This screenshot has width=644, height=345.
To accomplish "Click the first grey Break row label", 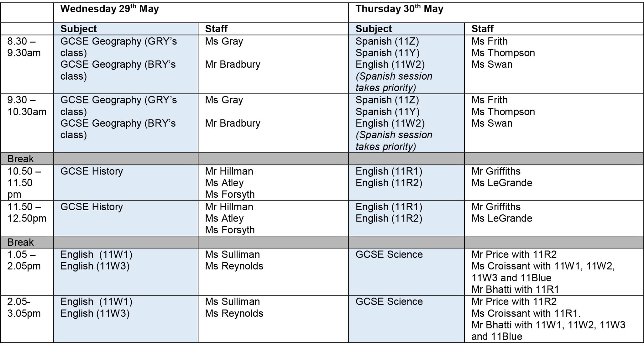I will (x=21, y=159).
